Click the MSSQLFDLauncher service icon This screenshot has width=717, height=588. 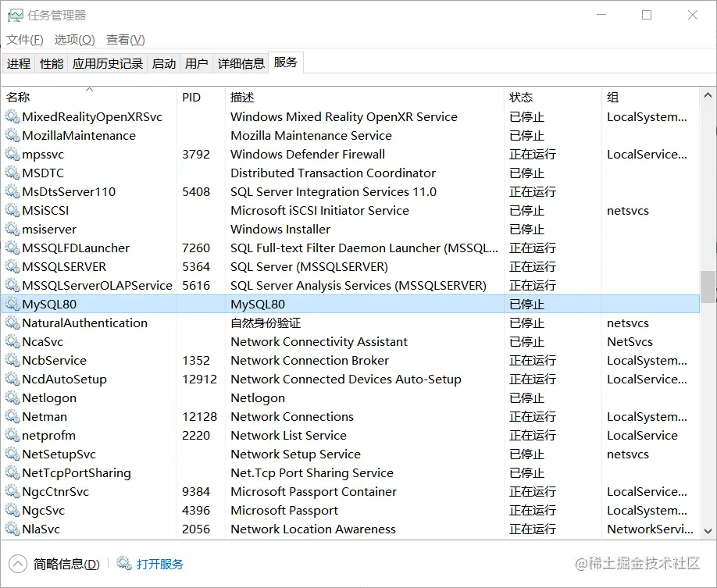tap(12, 248)
